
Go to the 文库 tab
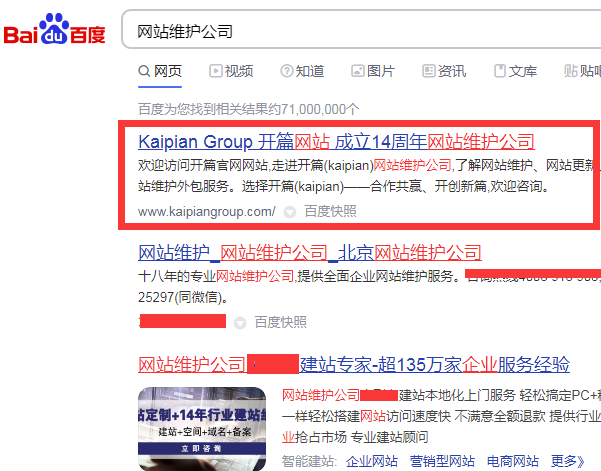(x=515, y=71)
